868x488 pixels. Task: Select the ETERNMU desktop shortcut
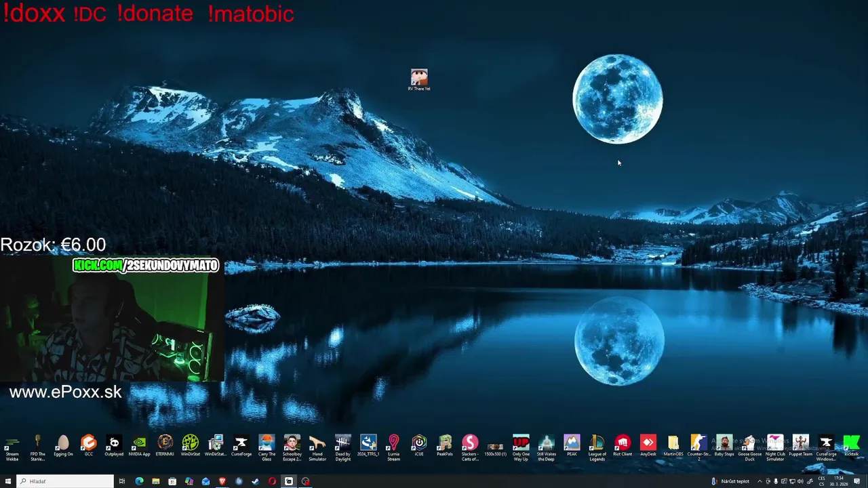[x=165, y=445]
